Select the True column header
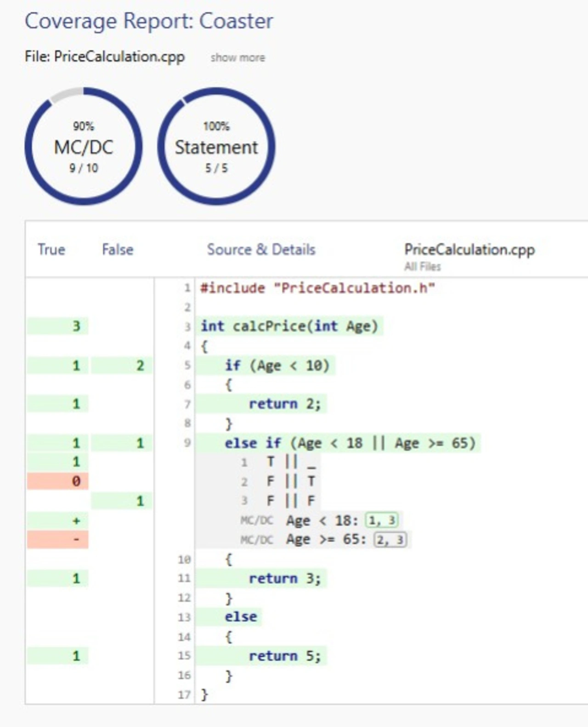 pyautogui.click(x=51, y=250)
